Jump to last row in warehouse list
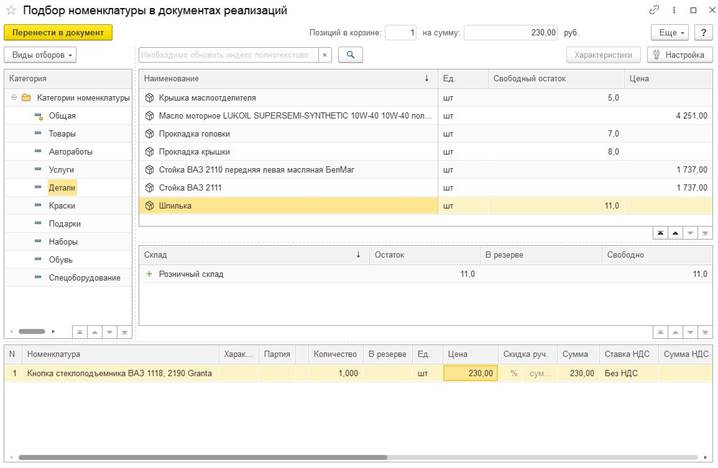Screen dimensions: 718x468 (x=705, y=332)
